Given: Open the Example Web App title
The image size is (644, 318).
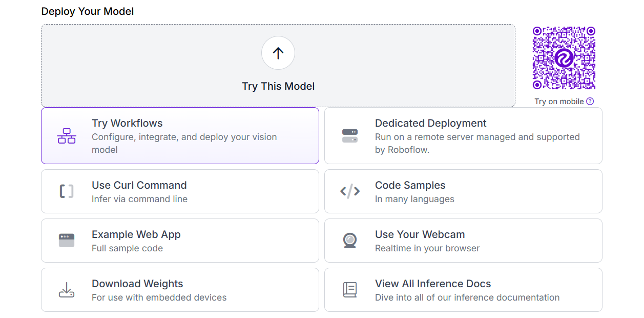Looking at the screenshot, I should pos(136,234).
